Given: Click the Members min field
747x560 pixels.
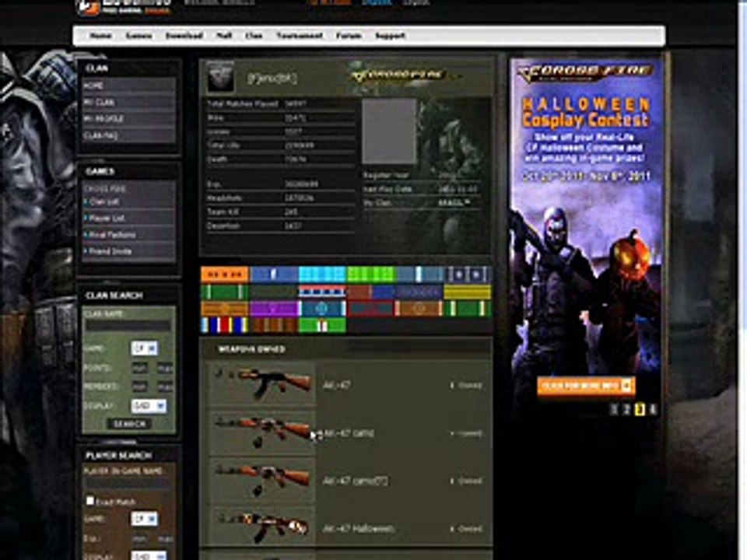Looking at the screenshot, I should point(139,387).
